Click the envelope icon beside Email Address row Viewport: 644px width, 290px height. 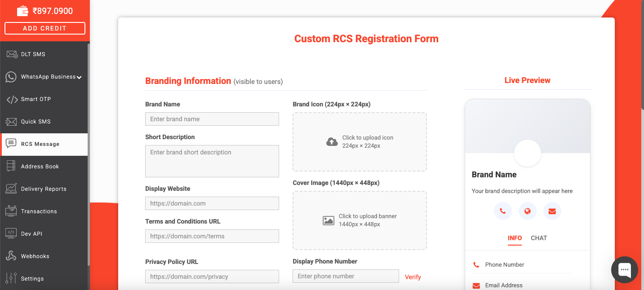[476, 286]
